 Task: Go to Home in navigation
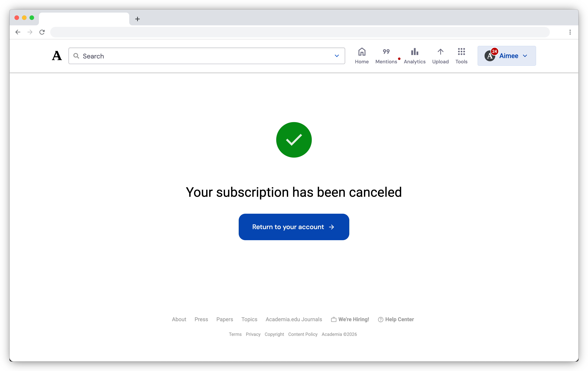point(362,56)
